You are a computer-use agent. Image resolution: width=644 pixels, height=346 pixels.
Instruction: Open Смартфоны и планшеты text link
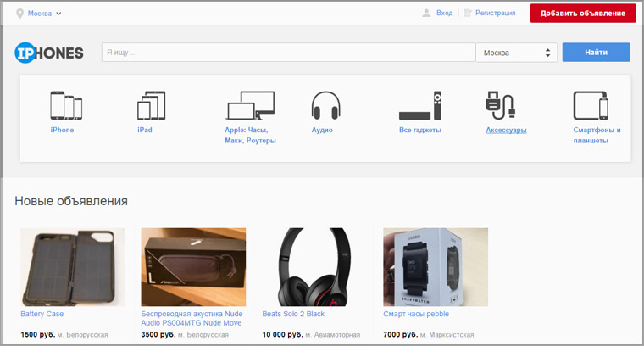pos(597,135)
